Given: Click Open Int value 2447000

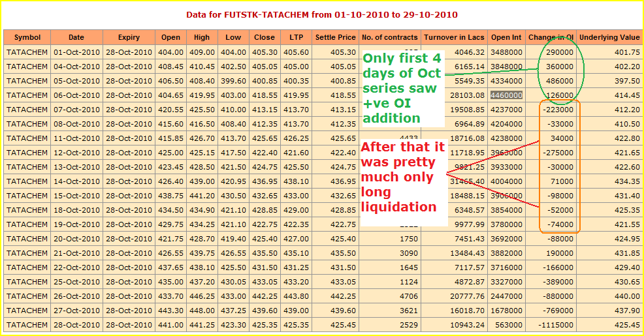Looking at the screenshot, I should coord(506,296).
